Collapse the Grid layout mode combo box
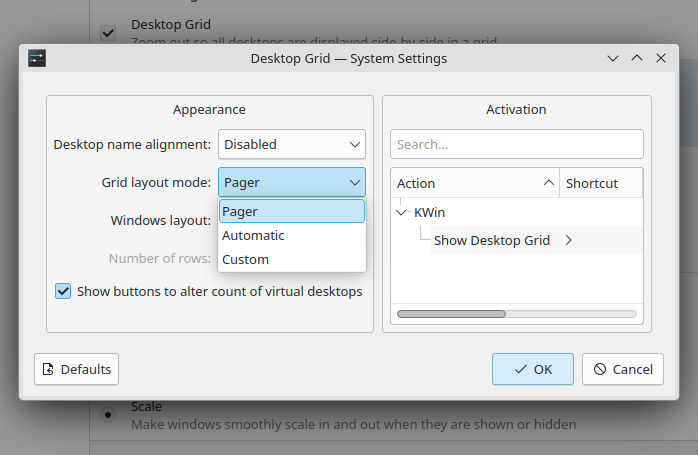The image size is (698, 455). (x=292, y=182)
